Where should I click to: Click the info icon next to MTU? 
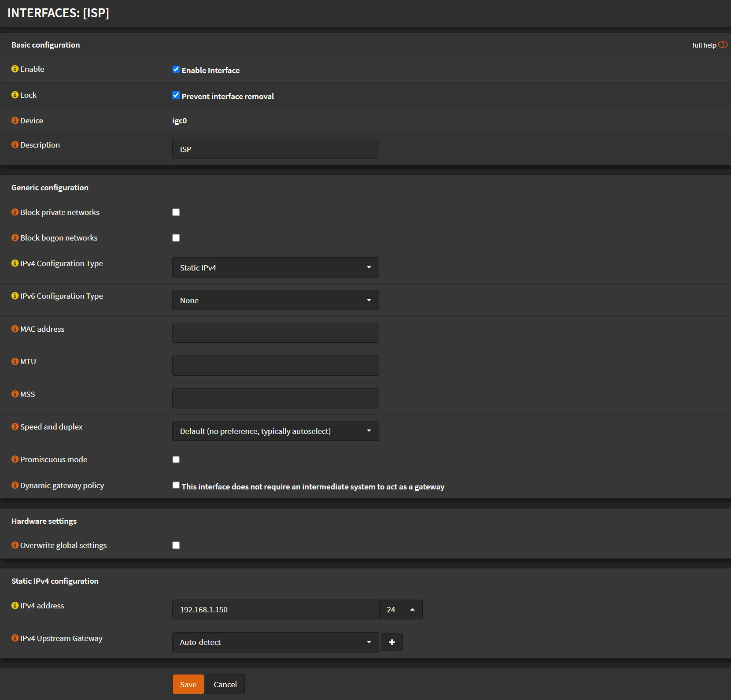pos(15,361)
